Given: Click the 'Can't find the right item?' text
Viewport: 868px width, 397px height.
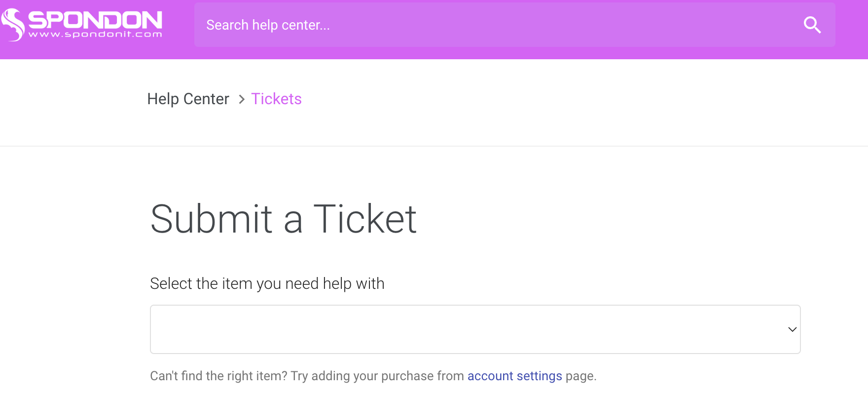Looking at the screenshot, I should point(218,376).
